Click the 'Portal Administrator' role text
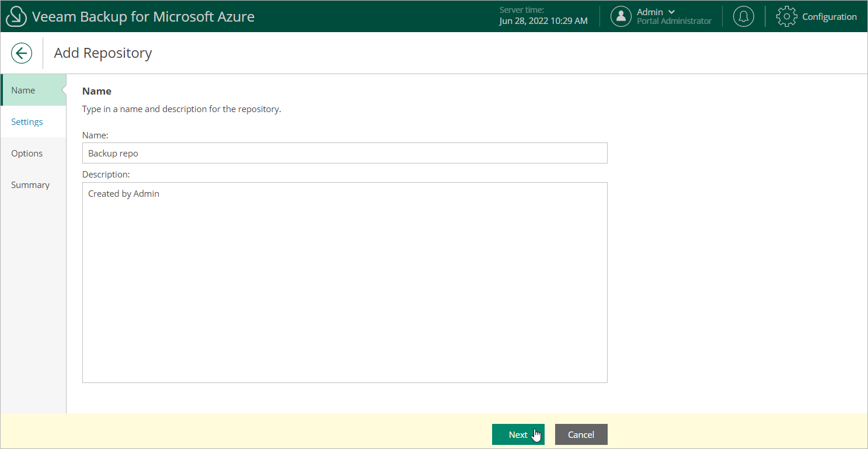Viewport: 868px width, 449px height. click(x=674, y=21)
